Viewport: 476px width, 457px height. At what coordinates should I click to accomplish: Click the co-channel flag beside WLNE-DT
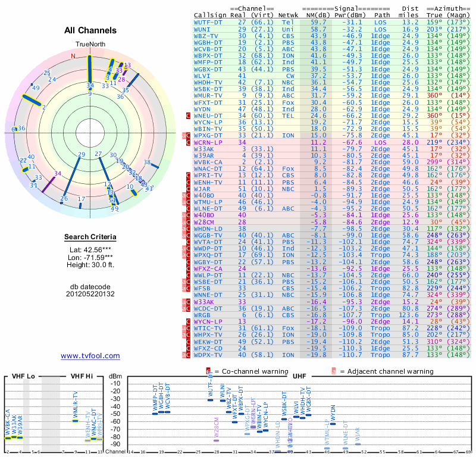188,209
